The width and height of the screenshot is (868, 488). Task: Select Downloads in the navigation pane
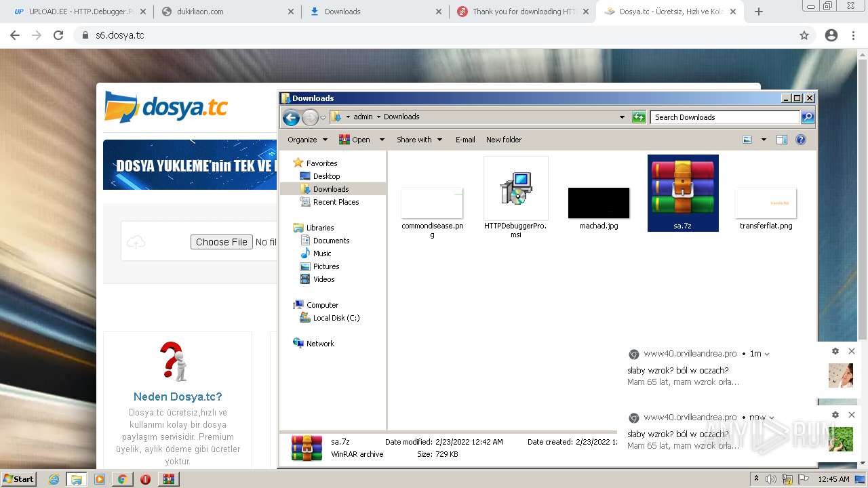(331, 189)
